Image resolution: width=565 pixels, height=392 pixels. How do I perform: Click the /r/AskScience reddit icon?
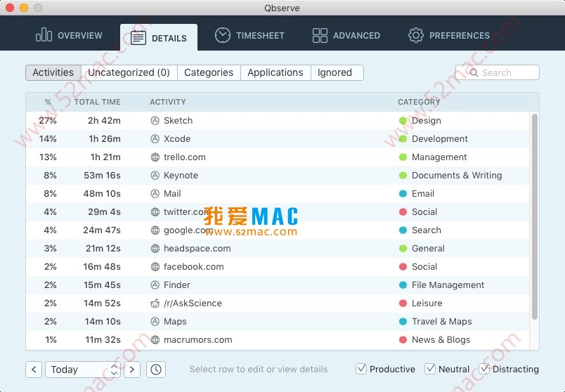[x=155, y=303]
